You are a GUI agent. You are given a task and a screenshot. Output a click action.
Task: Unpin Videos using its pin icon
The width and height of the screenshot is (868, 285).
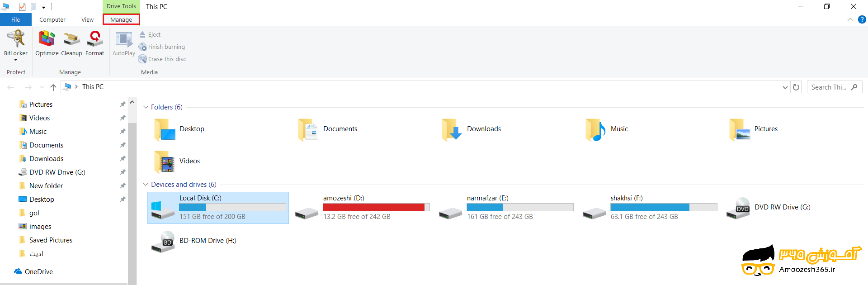[123, 118]
